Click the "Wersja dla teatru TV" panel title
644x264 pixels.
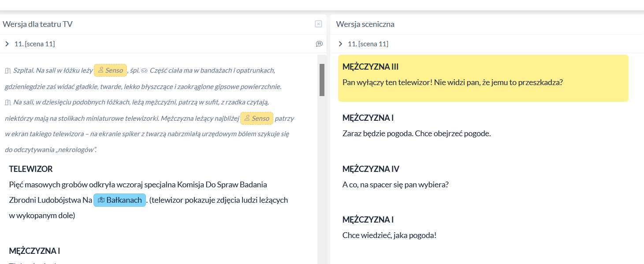click(x=37, y=24)
